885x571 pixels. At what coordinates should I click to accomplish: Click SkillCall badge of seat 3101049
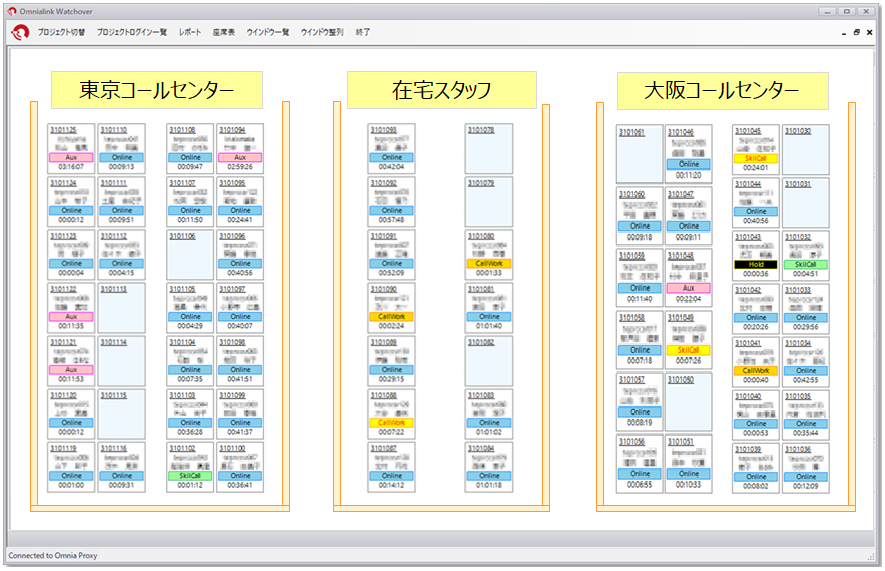pyautogui.click(x=689, y=350)
